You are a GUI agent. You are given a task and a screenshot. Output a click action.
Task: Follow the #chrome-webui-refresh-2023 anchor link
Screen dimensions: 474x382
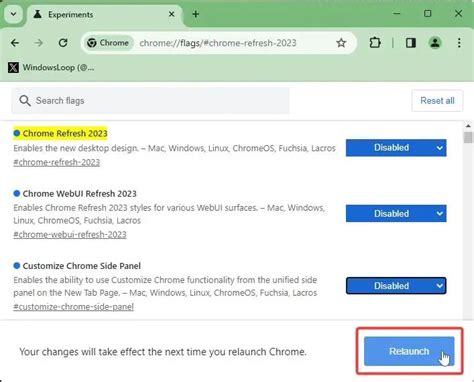click(x=70, y=235)
